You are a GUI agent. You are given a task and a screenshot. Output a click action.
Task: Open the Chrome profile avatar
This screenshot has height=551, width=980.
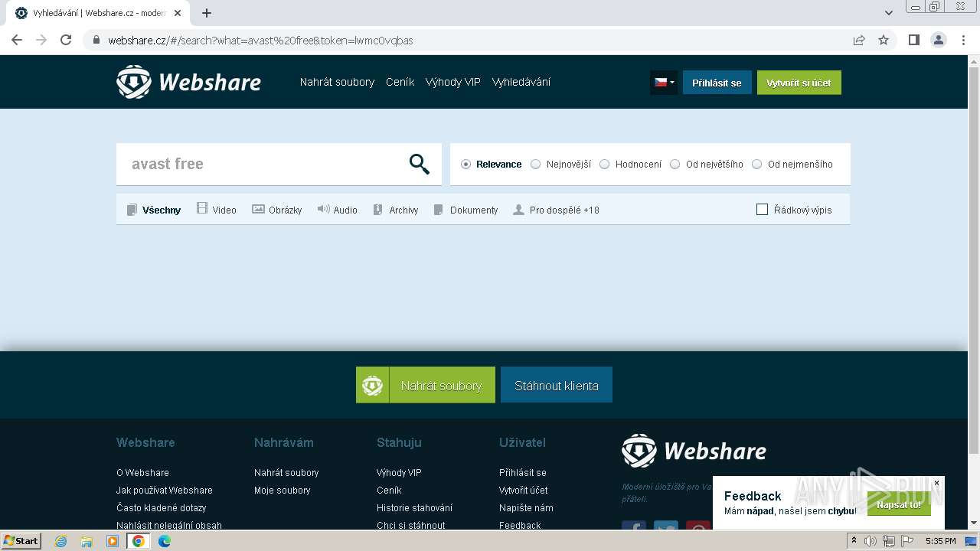tap(939, 41)
